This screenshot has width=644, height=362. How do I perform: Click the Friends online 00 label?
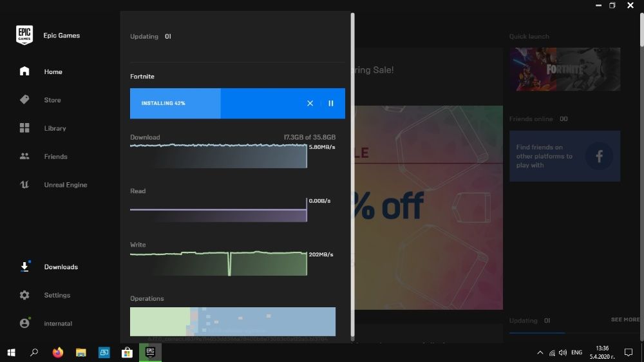pos(538,119)
